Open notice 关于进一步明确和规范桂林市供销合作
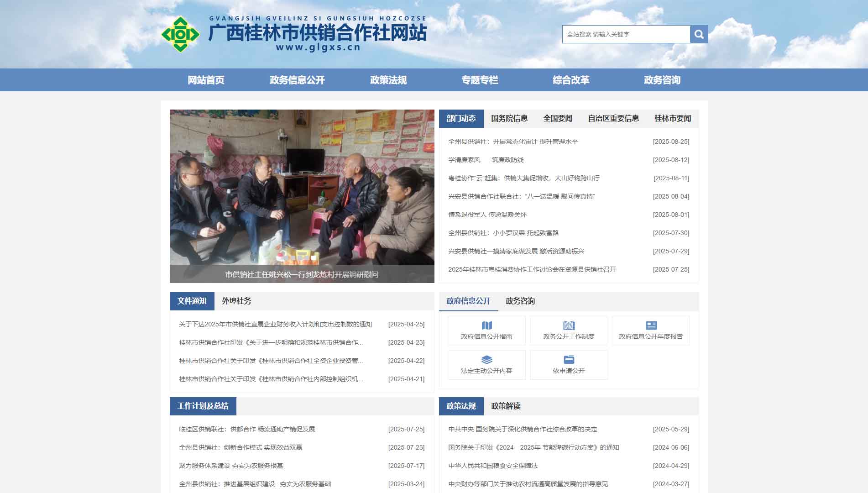The width and height of the screenshot is (868, 493). (271, 342)
